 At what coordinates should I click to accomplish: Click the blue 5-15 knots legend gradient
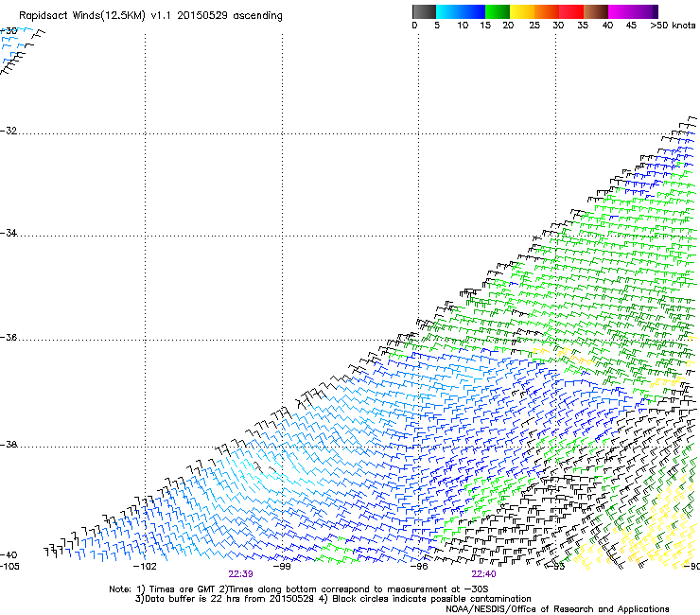pos(461,11)
